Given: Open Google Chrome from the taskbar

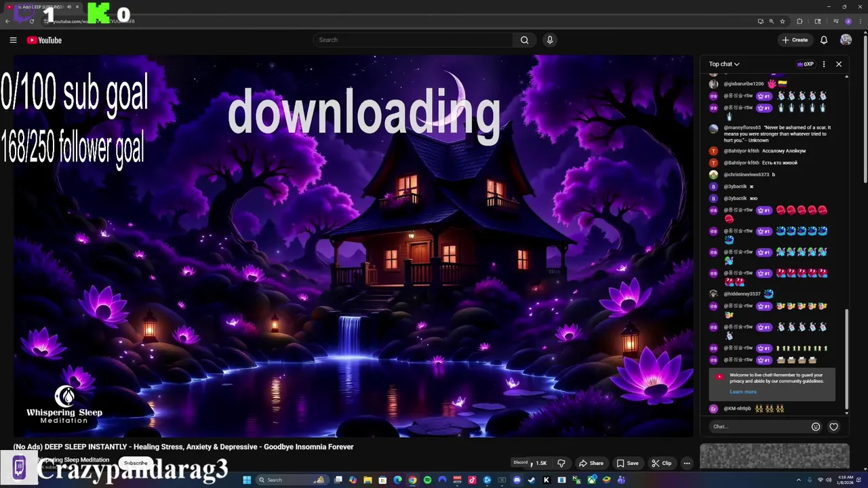Looking at the screenshot, I should point(412,480).
